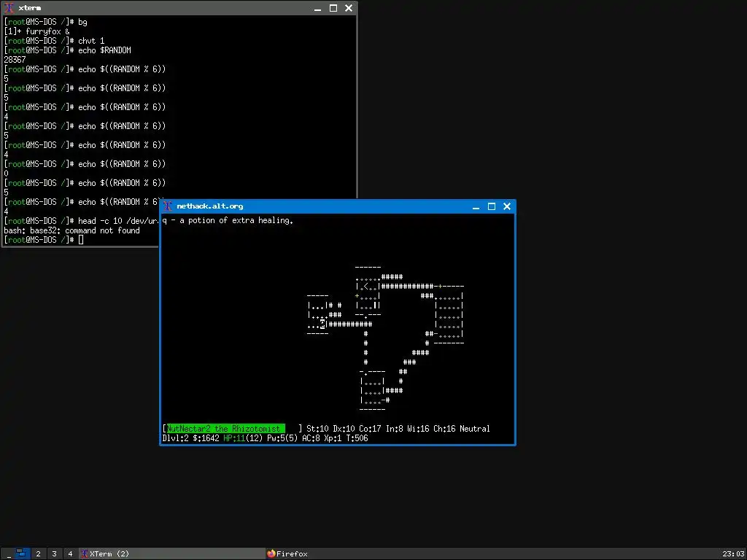Click the "St:10" strength stat in nethack
The image size is (747, 560).
pyautogui.click(x=317, y=429)
